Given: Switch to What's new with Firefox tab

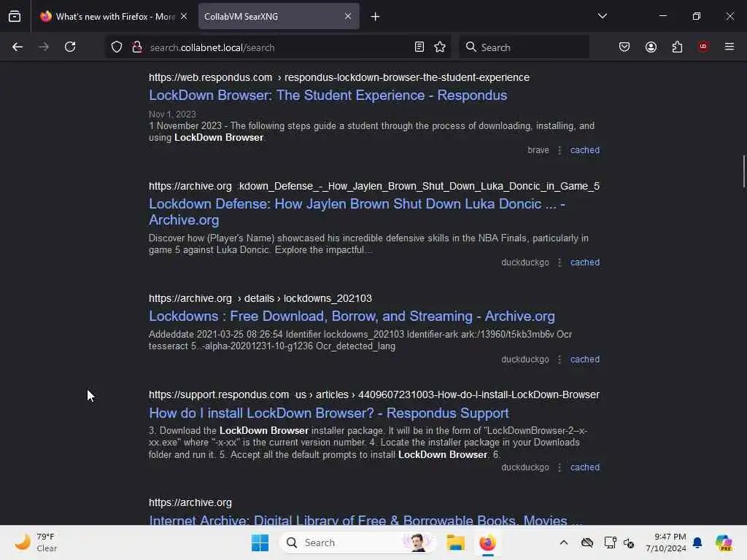Looking at the screenshot, I should pyautogui.click(x=113, y=17).
